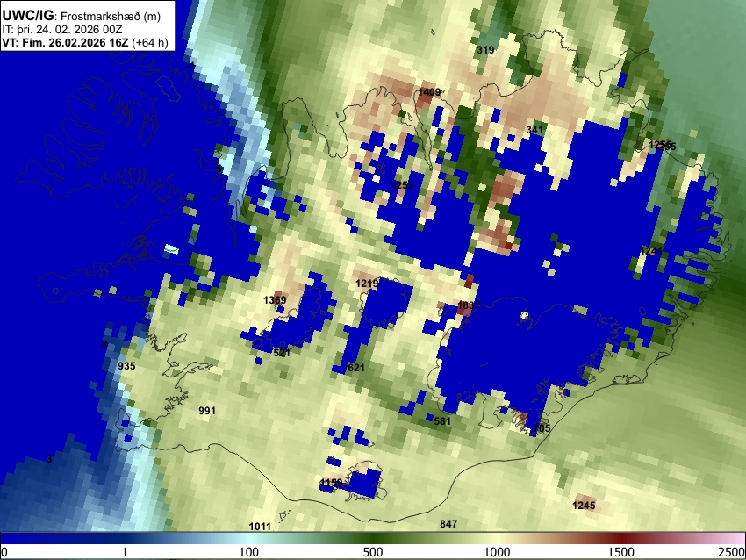Click the legend label 1000
This screenshot has height=560, width=746.
point(497,552)
